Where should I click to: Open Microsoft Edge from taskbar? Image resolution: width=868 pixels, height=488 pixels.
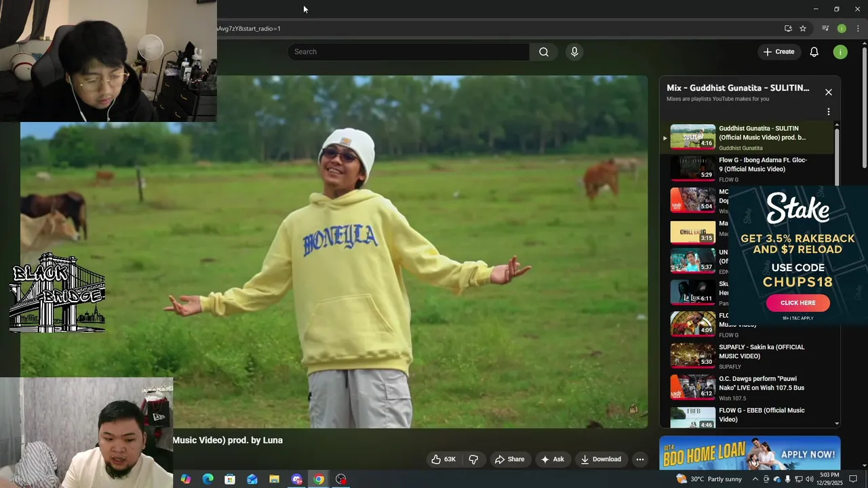tap(208, 479)
